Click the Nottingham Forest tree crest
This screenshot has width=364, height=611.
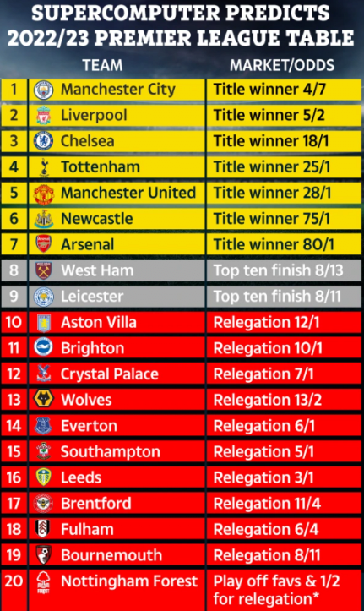[x=43, y=583]
